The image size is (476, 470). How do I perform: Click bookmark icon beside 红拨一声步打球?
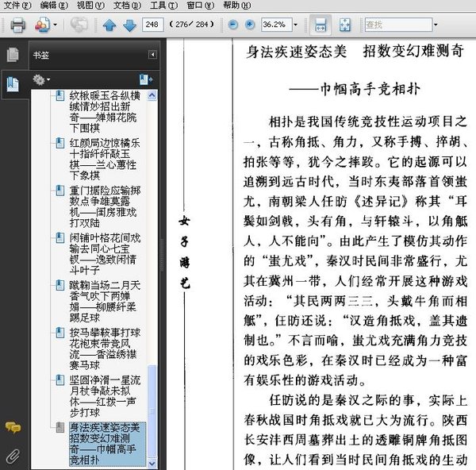(60, 380)
